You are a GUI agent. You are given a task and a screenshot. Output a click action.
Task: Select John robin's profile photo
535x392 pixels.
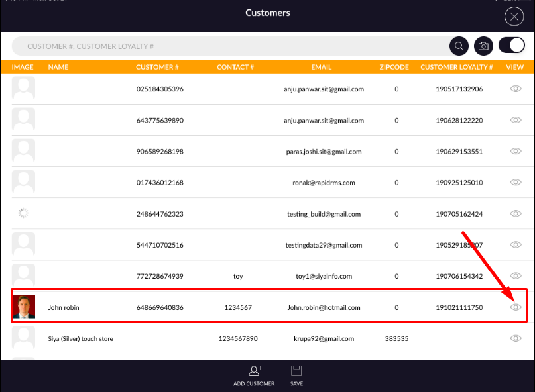tap(23, 307)
